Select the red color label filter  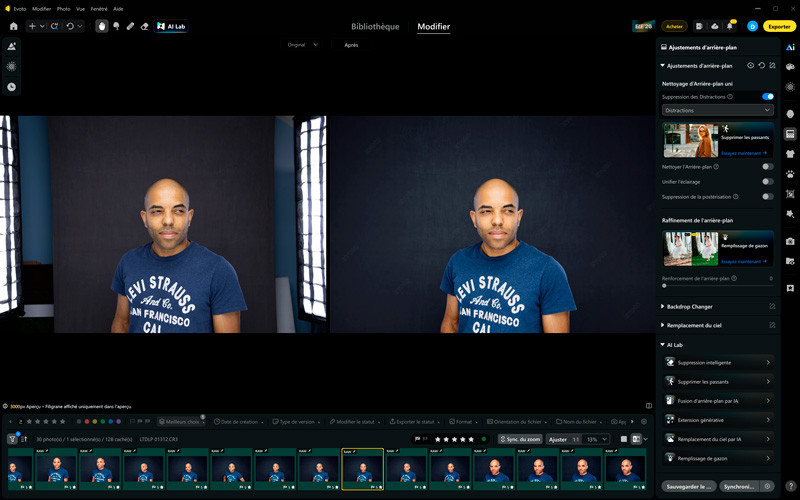[87, 421]
